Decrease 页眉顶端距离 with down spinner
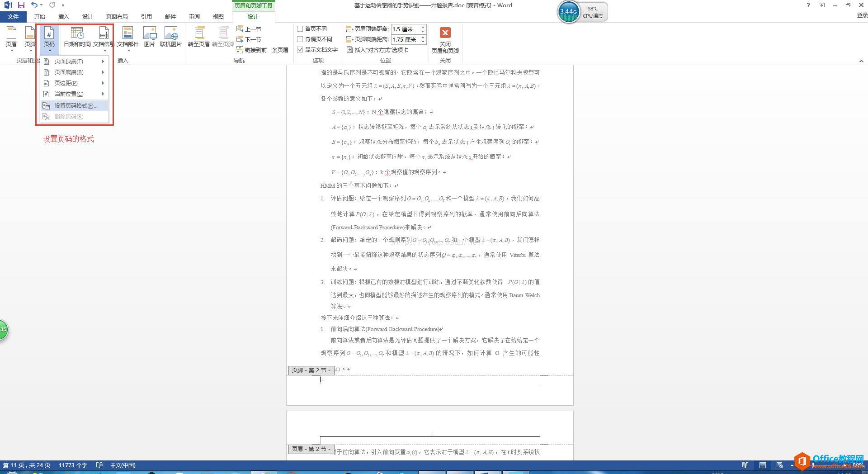 click(x=423, y=31)
